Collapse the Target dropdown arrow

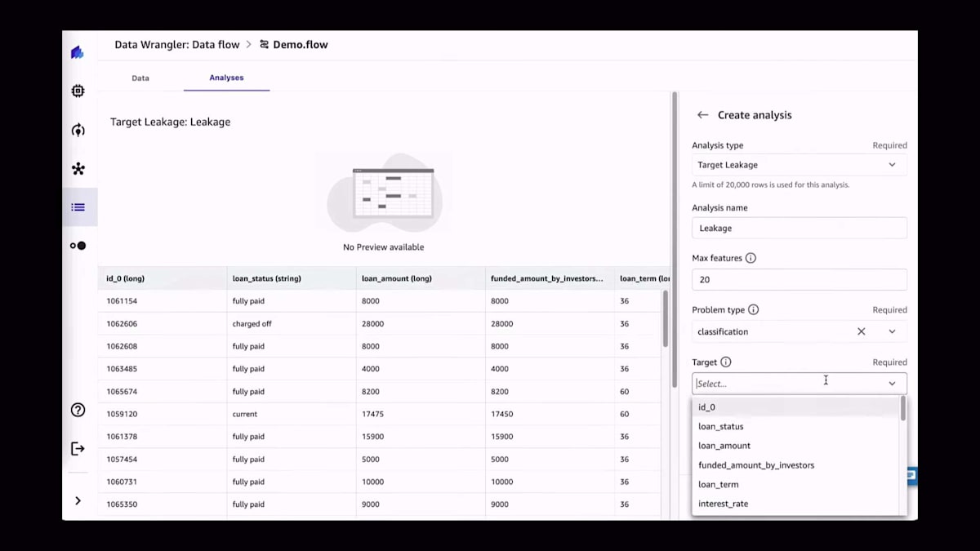[x=892, y=384]
